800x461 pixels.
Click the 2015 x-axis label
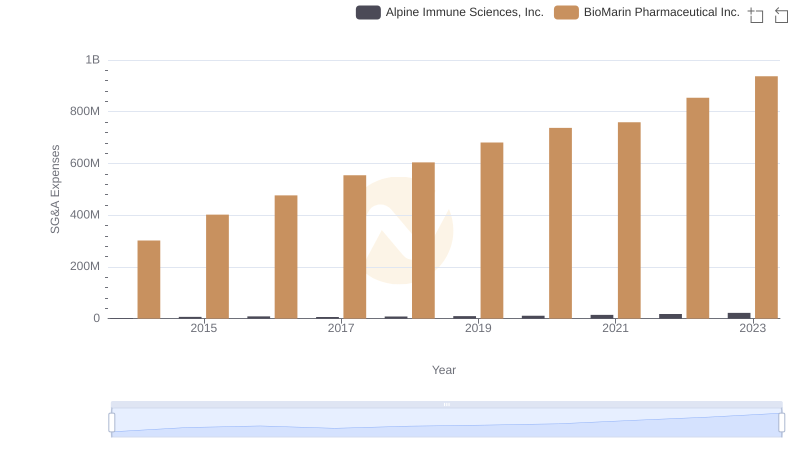(204, 328)
